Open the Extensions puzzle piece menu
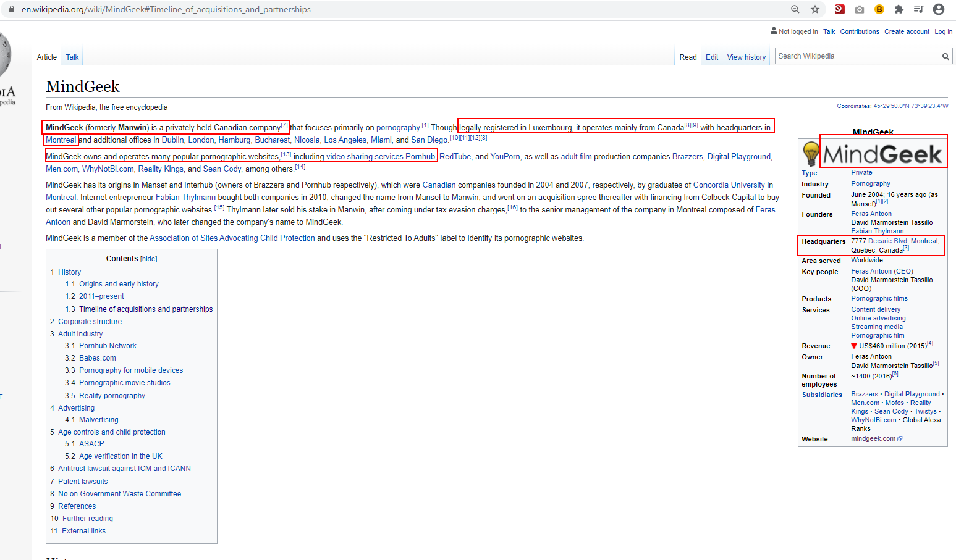The width and height of the screenshot is (956, 560). (x=899, y=9)
